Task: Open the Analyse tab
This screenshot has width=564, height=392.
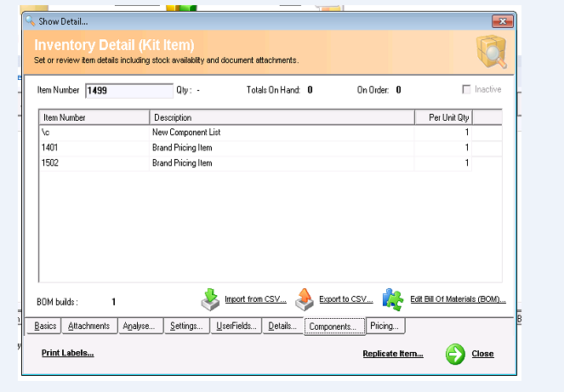Action: tap(140, 326)
